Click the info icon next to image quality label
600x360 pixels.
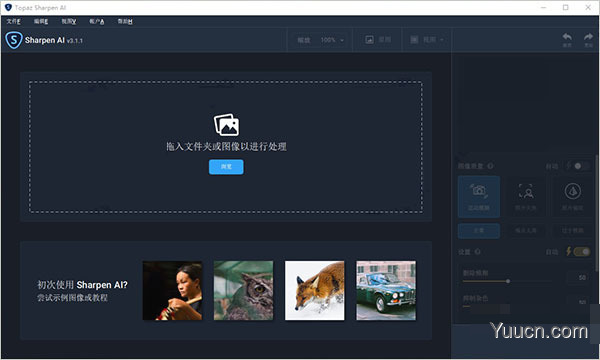point(490,166)
